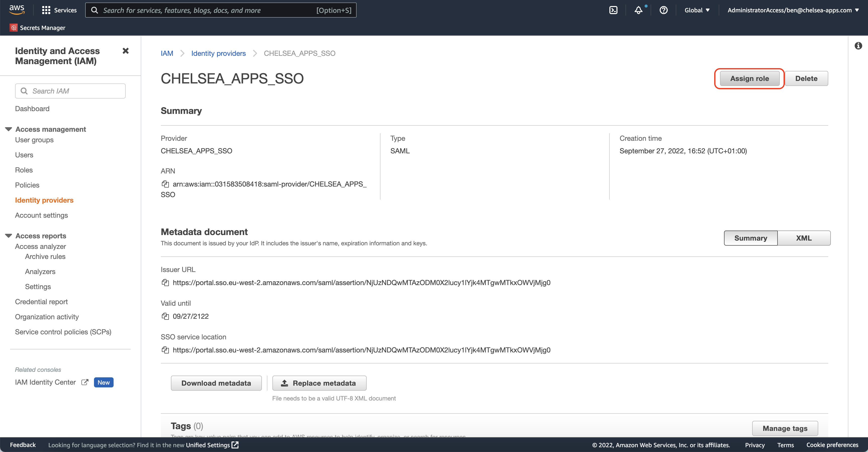Close the IAM navigation sidebar
Screen dimensions: 868x452
point(125,51)
